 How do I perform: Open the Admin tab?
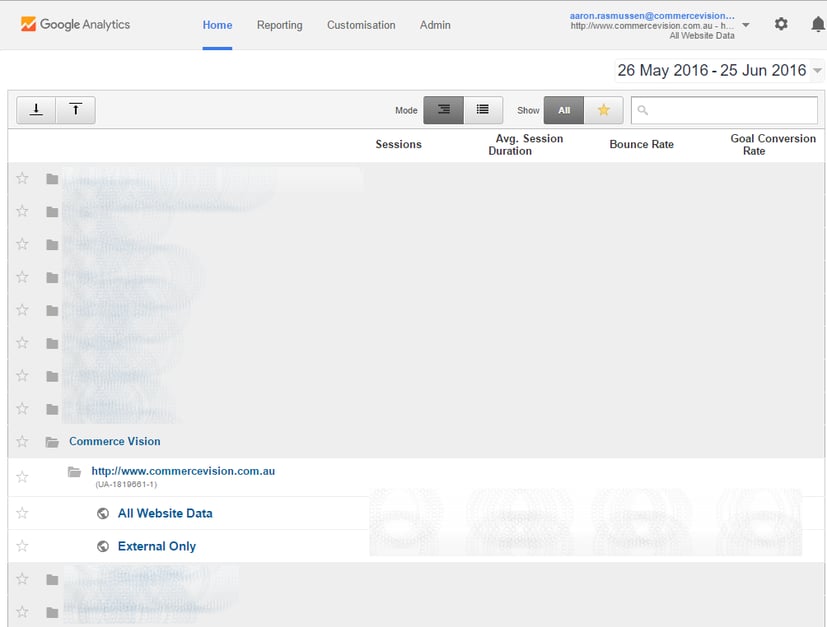(435, 25)
